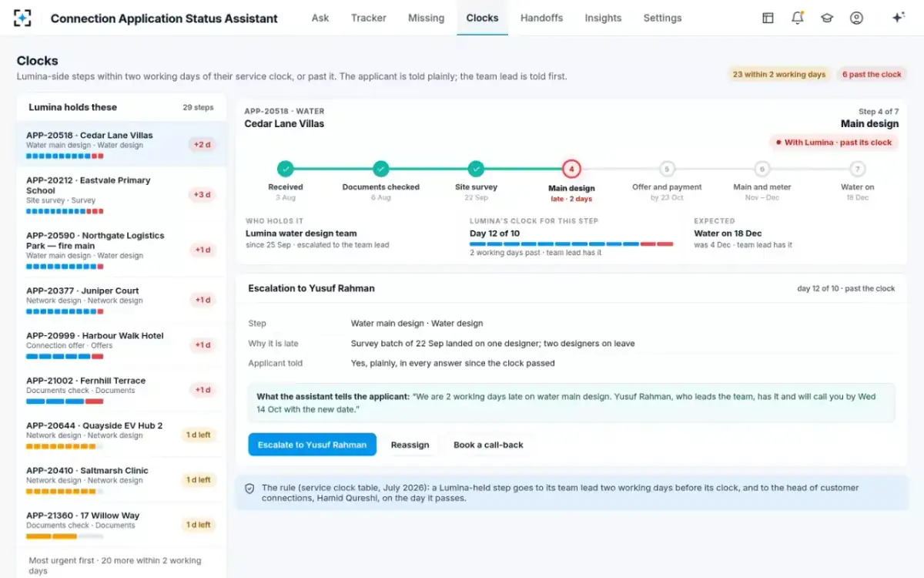Select the Site survey step checkmark
The height and width of the screenshot is (578, 924).
[x=476, y=169]
